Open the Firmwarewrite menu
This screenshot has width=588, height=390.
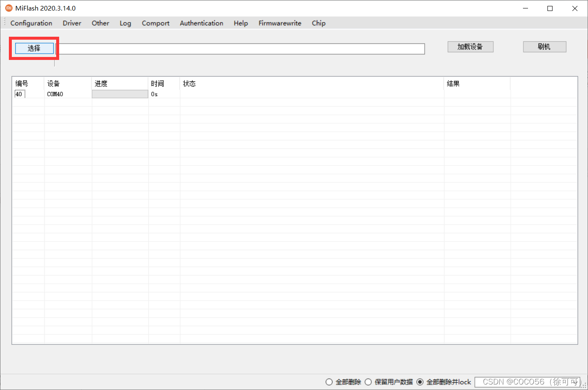pos(280,23)
